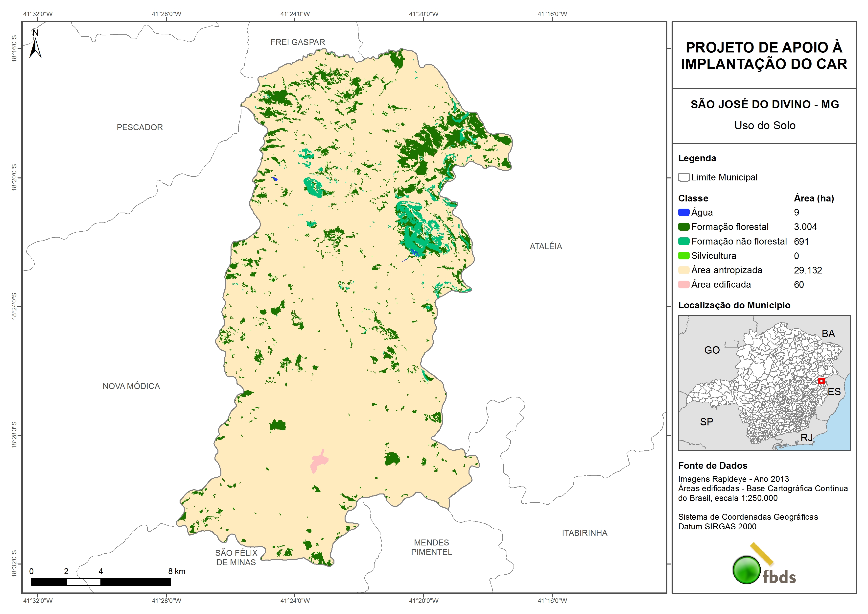Image resolution: width=868 pixels, height=614 pixels.
Task: Click the PESCADOR municipality label
Action: click(140, 127)
